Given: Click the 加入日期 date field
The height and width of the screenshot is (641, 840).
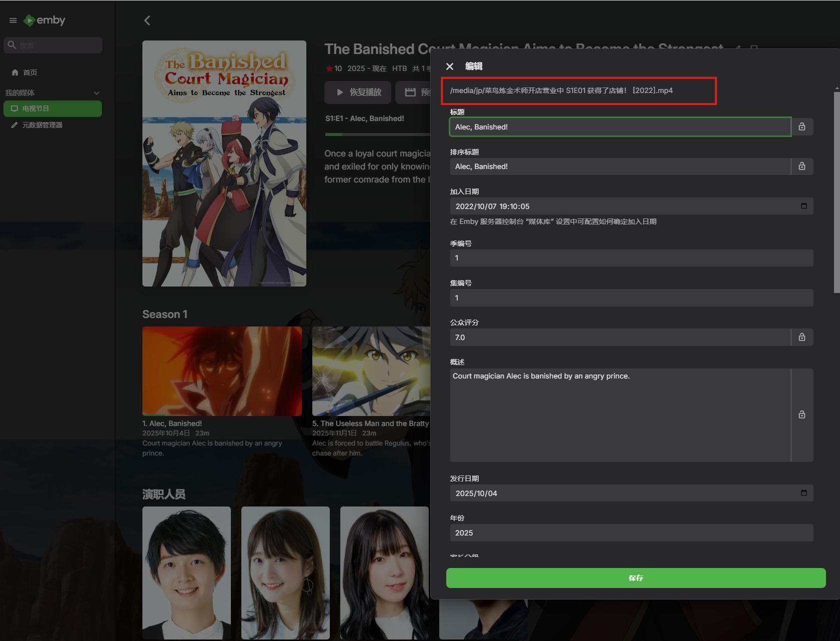Looking at the screenshot, I should (632, 206).
